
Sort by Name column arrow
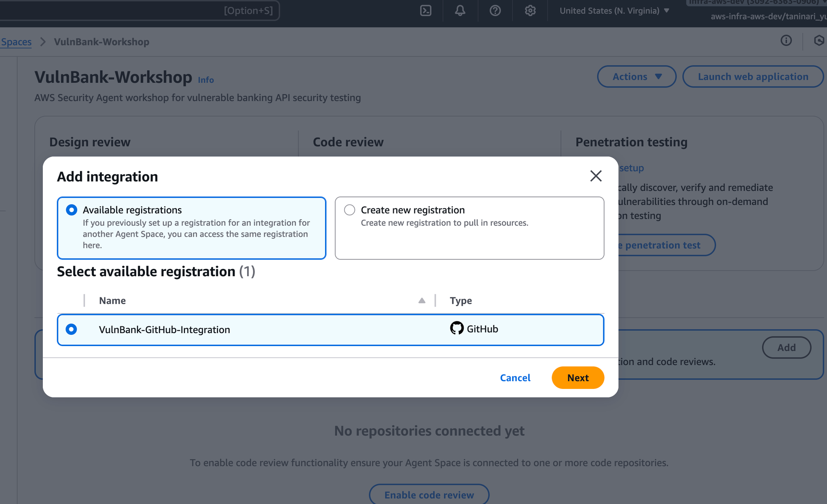coord(422,300)
